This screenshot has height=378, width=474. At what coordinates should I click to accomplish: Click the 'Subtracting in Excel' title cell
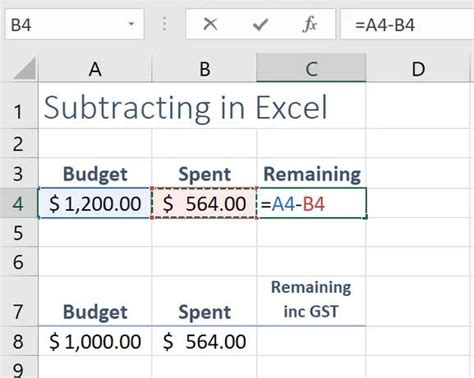pos(202,106)
